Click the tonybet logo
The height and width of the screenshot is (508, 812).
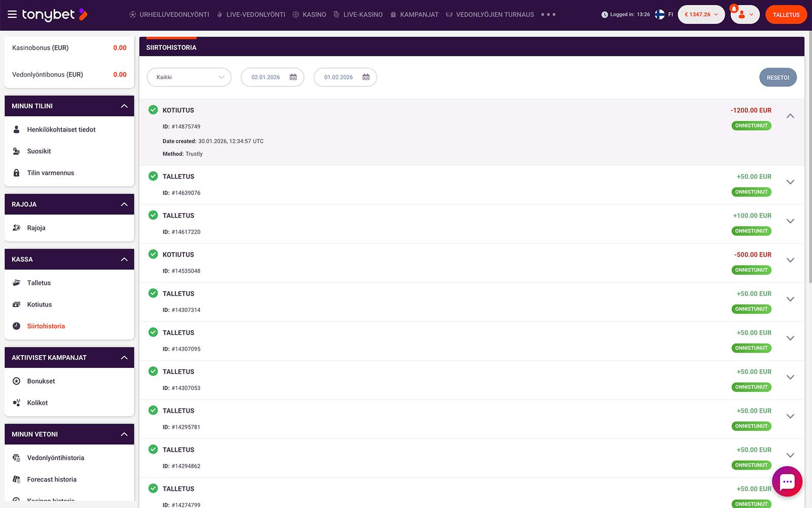(x=55, y=15)
